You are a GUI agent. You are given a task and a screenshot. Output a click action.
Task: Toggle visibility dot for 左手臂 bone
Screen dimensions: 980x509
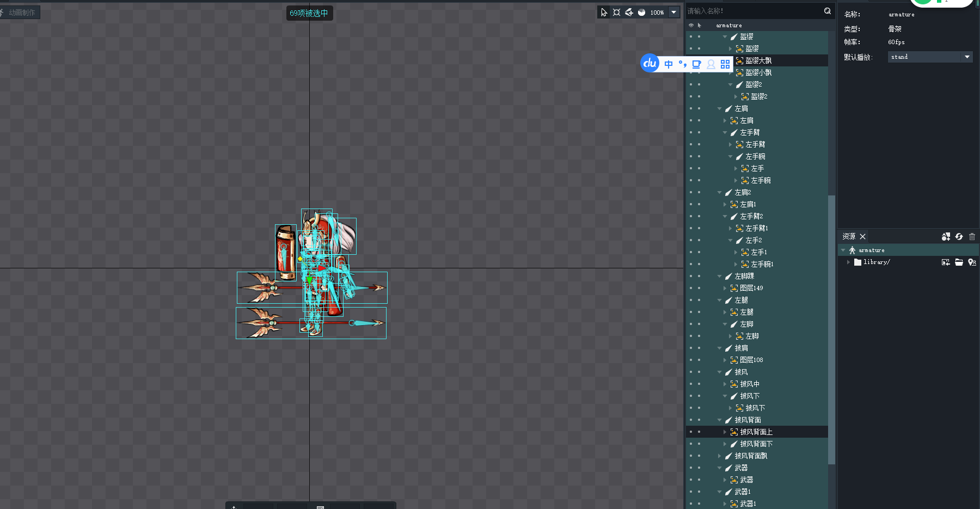[691, 133]
